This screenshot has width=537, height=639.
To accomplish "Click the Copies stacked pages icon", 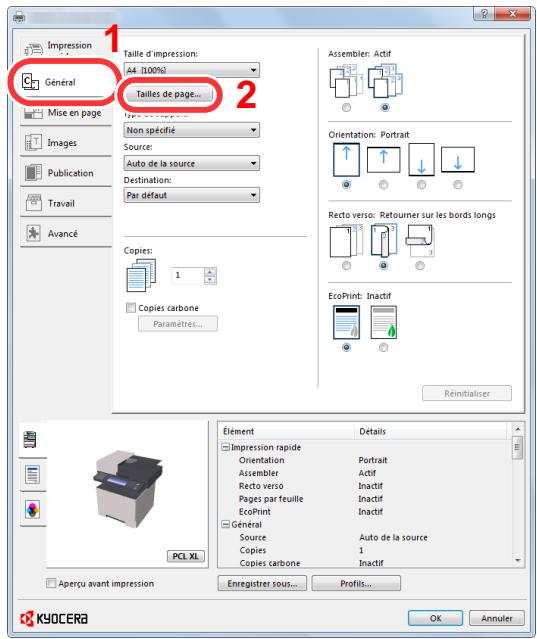I will pyautogui.click(x=141, y=275).
